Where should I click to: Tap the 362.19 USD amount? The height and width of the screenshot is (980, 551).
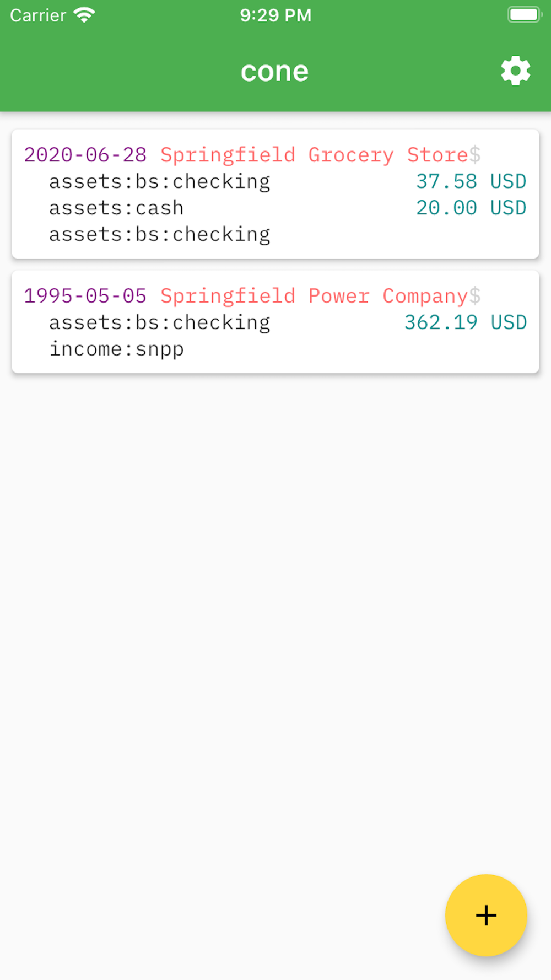pos(466,322)
